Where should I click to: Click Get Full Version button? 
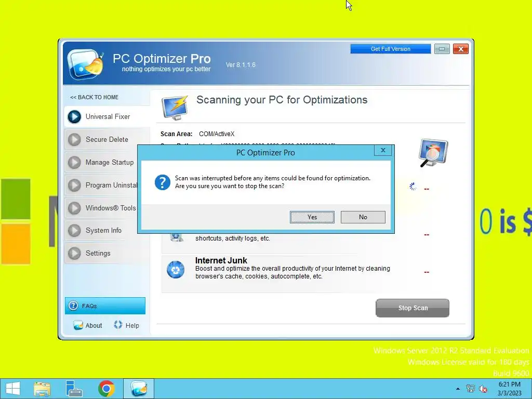click(391, 49)
